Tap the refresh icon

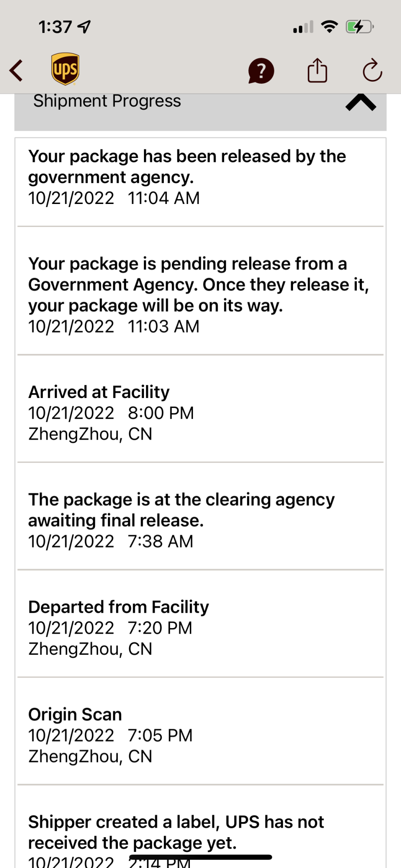[372, 70]
